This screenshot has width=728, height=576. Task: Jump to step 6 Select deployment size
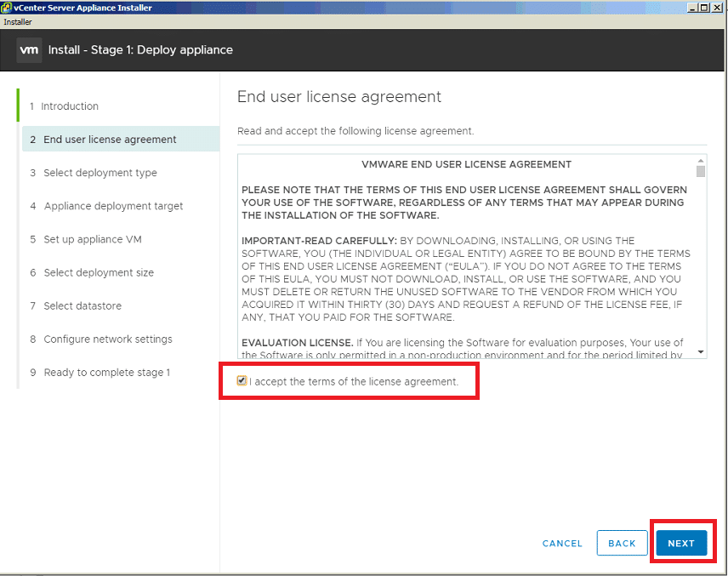[x=92, y=272]
